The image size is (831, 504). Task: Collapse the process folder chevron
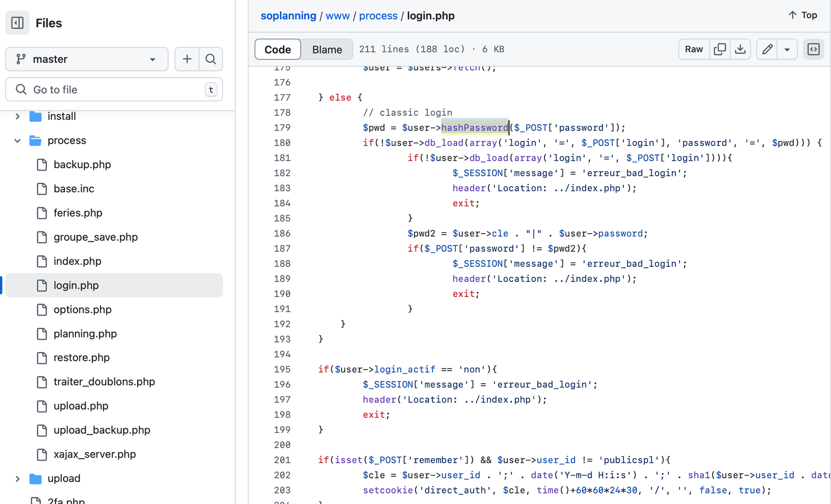[x=18, y=140]
